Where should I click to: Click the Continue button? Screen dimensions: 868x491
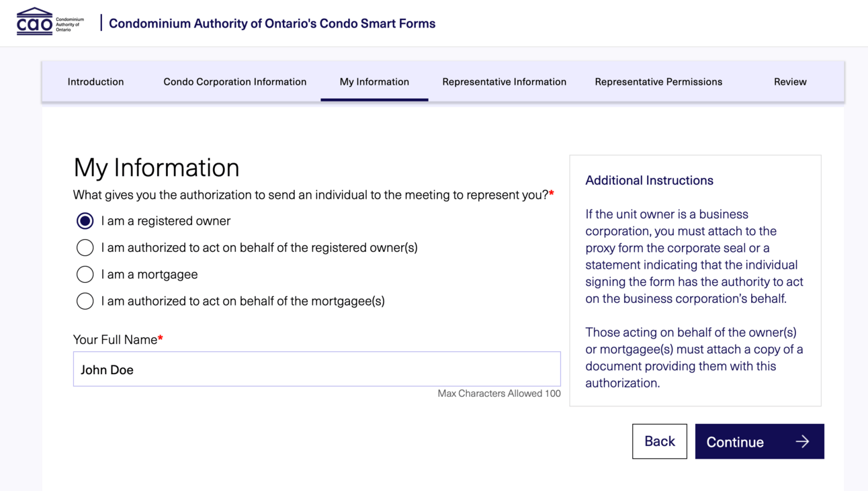(x=760, y=441)
